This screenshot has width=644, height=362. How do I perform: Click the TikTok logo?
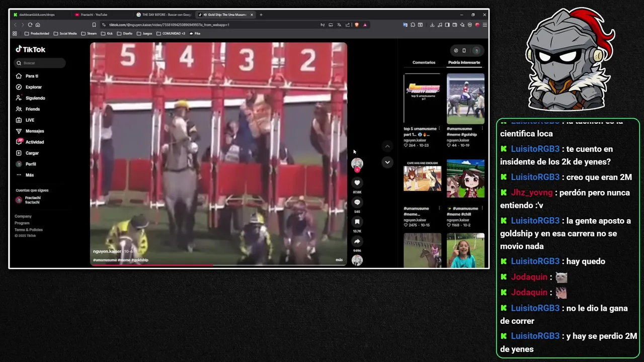pyautogui.click(x=30, y=49)
